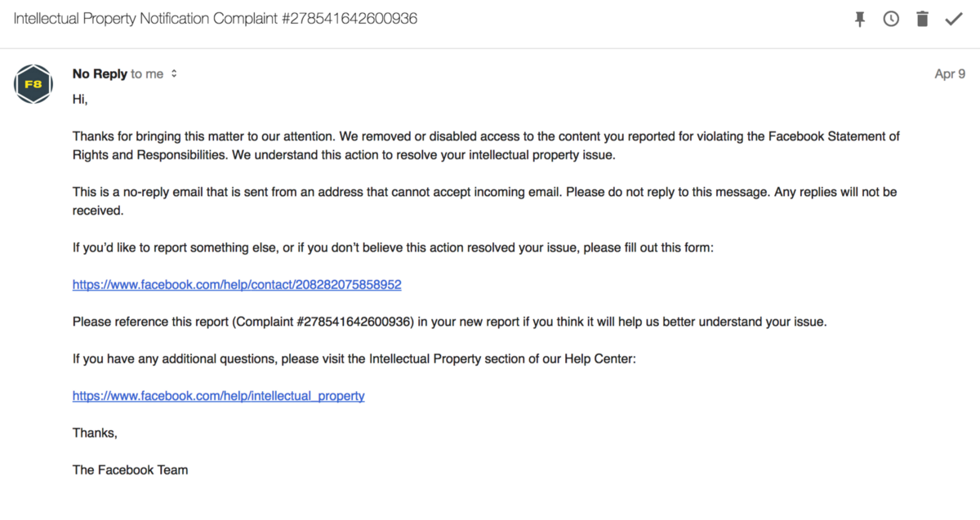Click the 'Thanks for bringing this matter' paragraph
The image size is (980, 520).
click(486, 145)
